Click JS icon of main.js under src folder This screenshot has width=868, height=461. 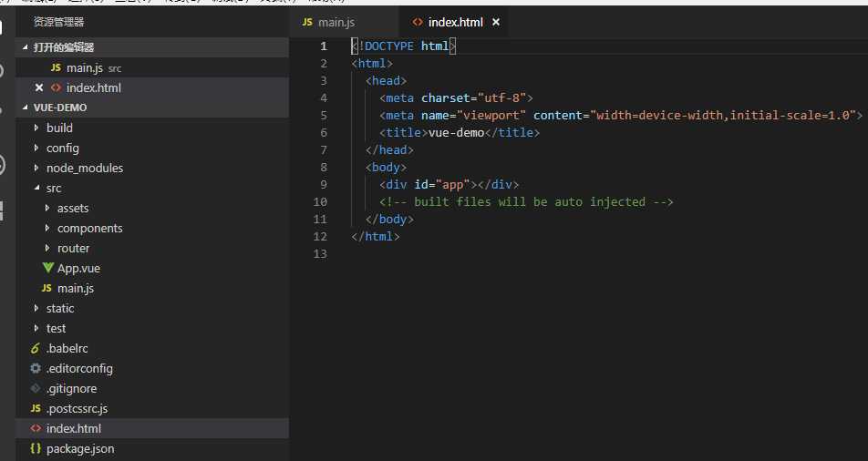(47, 288)
